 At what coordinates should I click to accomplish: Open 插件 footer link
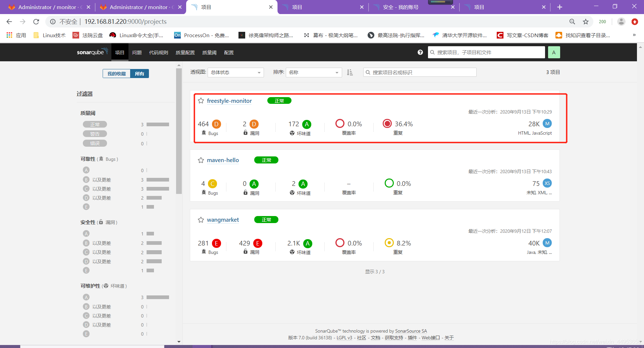click(412, 338)
